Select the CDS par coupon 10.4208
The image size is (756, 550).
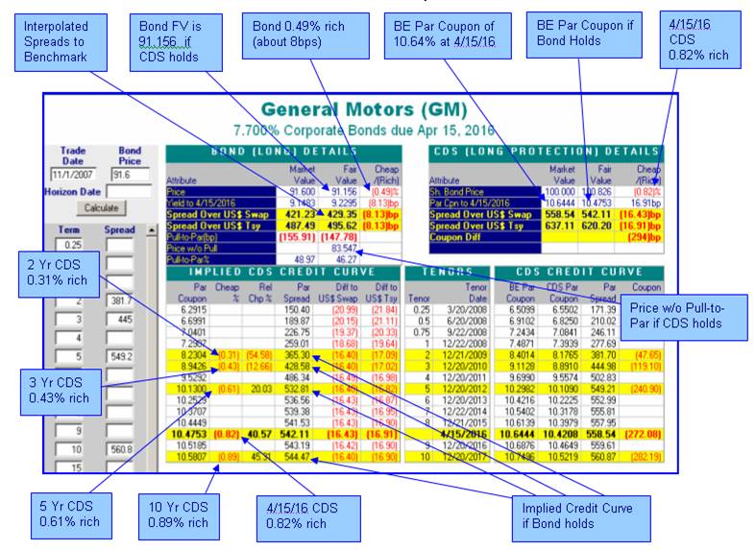(560, 435)
